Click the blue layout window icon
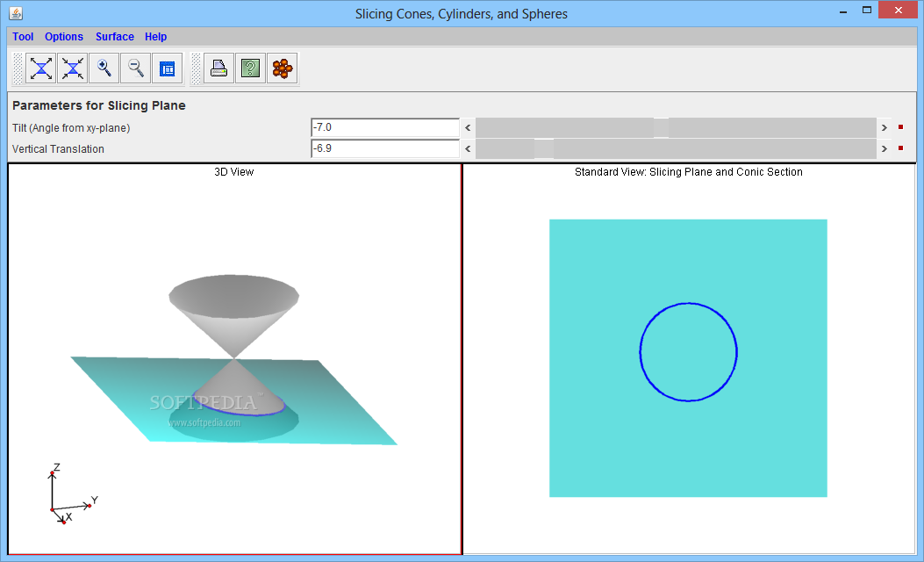Screen dimensions: 924x562 [x=168, y=68]
